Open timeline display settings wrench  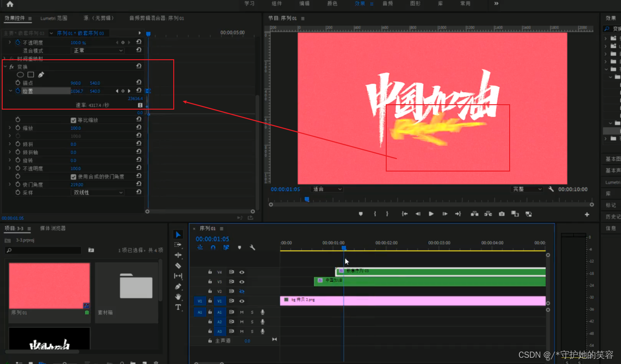253,247
